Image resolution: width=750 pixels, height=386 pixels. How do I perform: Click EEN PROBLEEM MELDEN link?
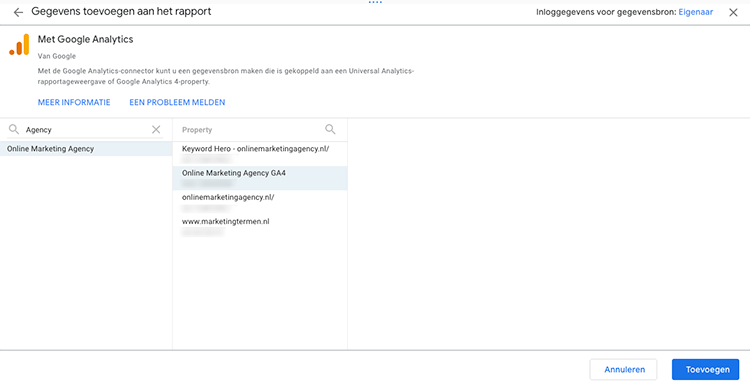[177, 102]
